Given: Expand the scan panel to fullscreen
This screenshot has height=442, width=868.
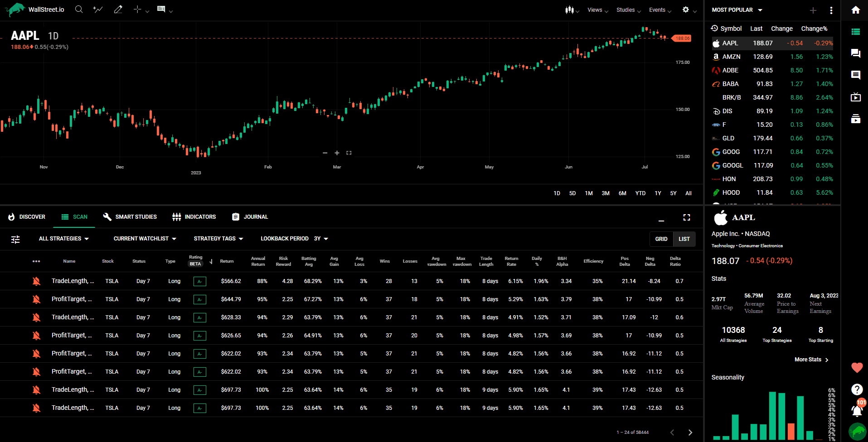Looking at the screenshot, I should (x=687, y=217).
